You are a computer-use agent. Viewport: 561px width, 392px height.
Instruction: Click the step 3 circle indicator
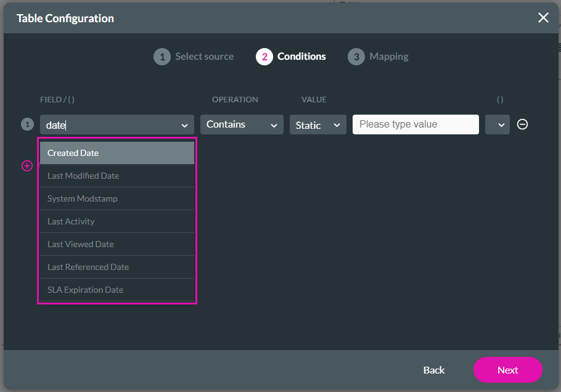(x=356, y=56)
